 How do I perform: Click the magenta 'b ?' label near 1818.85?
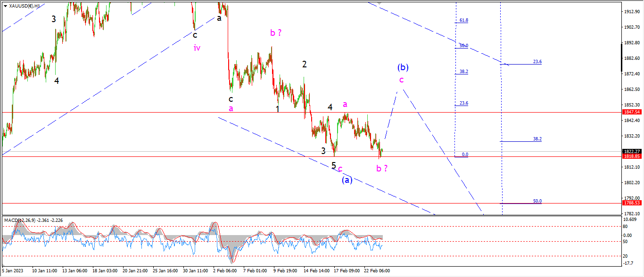(x=382, y=168)
